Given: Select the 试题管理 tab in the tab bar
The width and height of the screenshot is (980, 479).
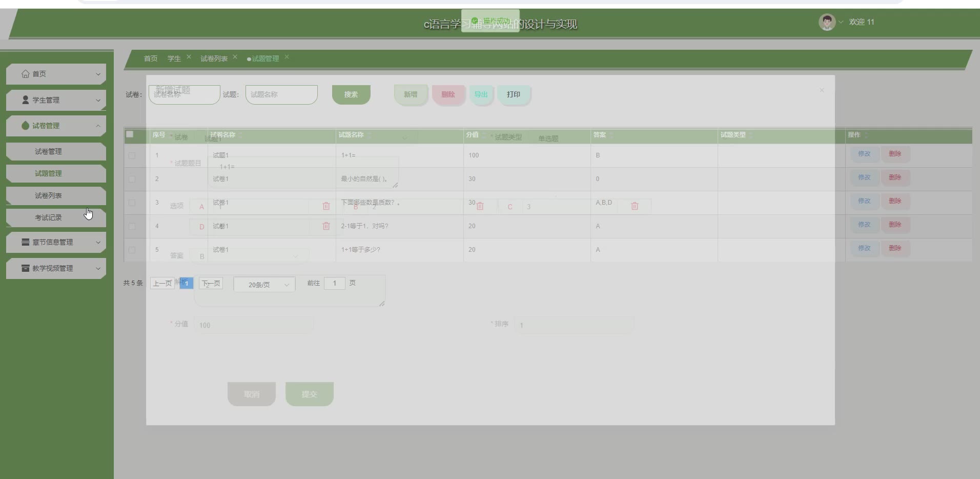Looking at the screenshot, I should 266,58.
